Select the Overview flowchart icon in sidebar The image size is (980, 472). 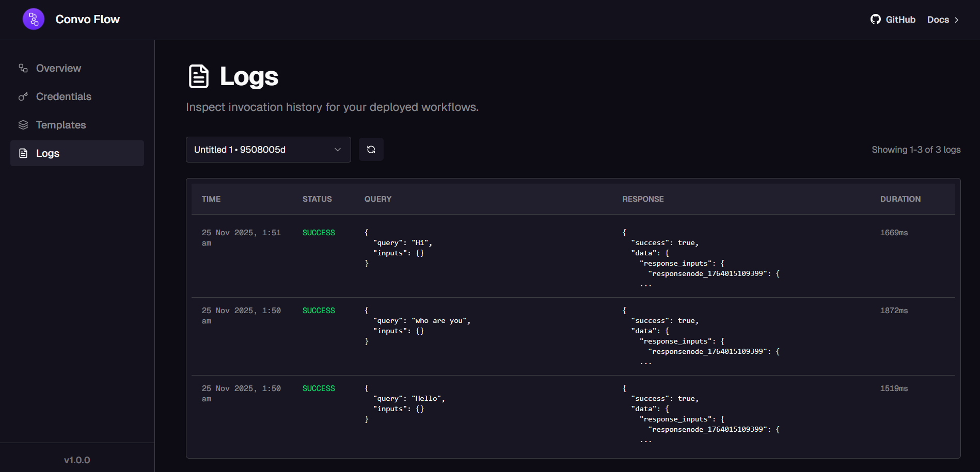click(23, 68)
